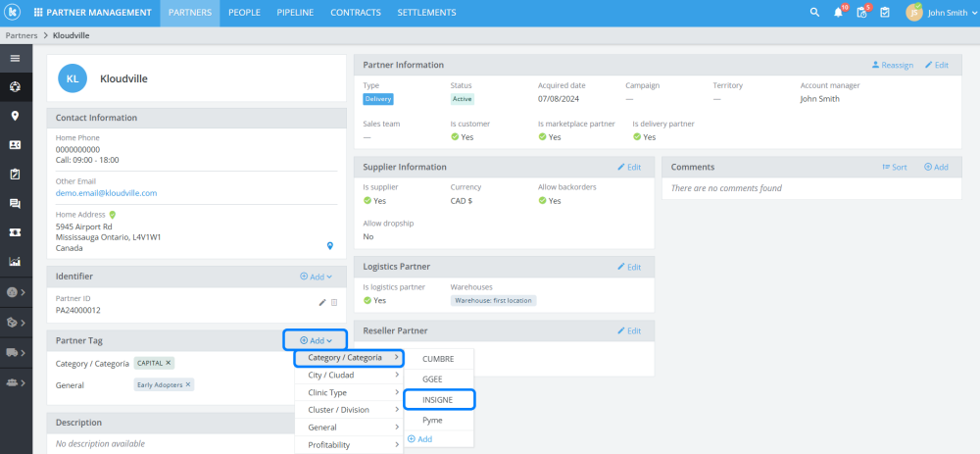Open the ticket sidebar icon

(16, 232)
